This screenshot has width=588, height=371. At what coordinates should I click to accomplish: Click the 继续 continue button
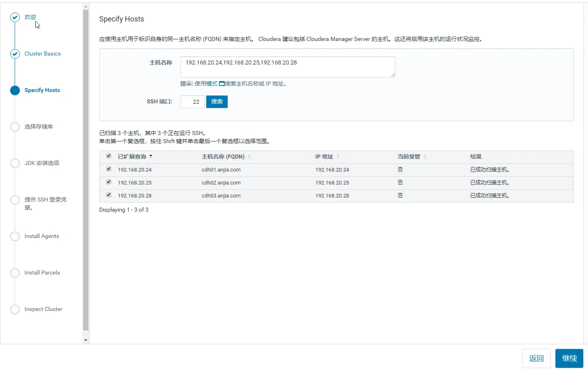pyautogui.click(x=569, y=358)
